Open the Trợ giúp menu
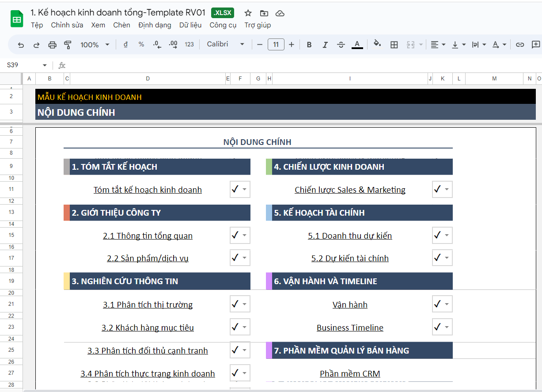The width and height of the screenshot is (542, 392). pyautogui.click(x=258, y=25)
